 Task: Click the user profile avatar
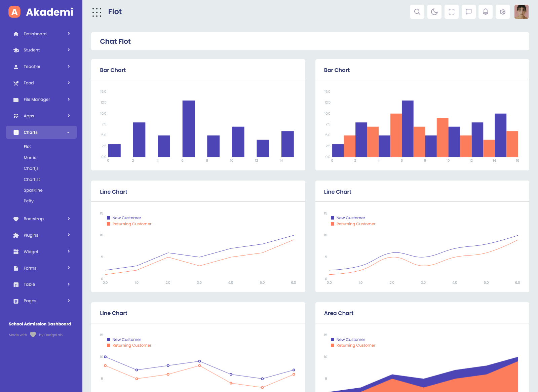(x=521, y=12)
